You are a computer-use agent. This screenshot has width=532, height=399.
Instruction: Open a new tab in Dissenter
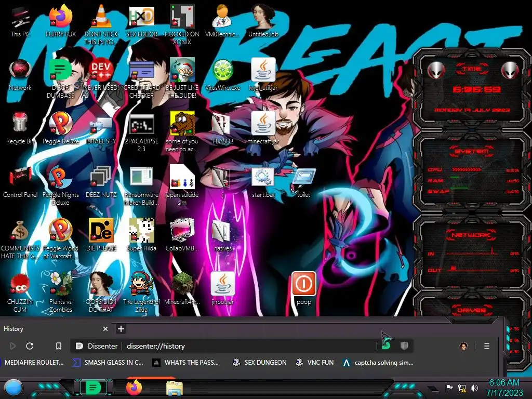pos(121,329)
